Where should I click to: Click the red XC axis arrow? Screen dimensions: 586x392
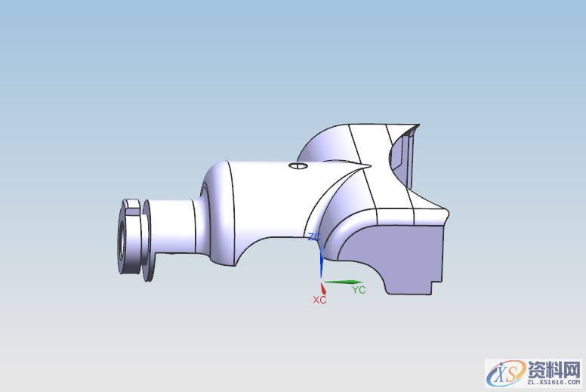point(323,287)
